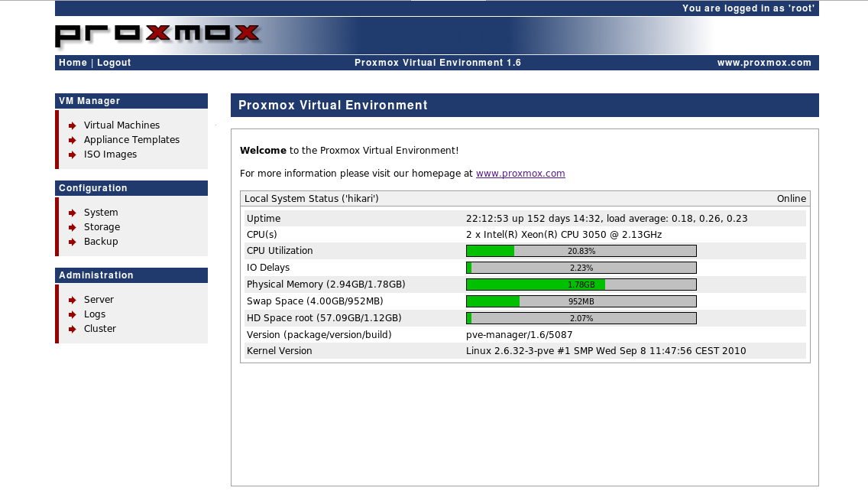Go to the Home page

73,63
